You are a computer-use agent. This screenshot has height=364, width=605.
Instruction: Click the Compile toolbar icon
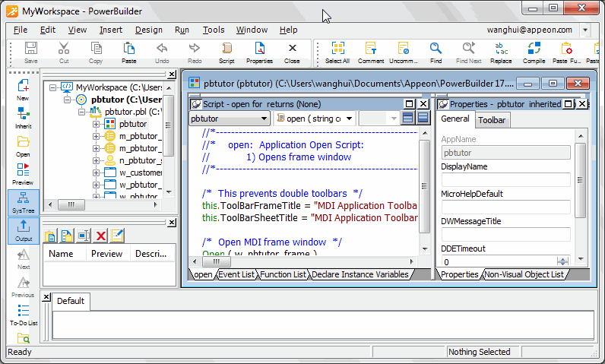click(x=534, y=52)
